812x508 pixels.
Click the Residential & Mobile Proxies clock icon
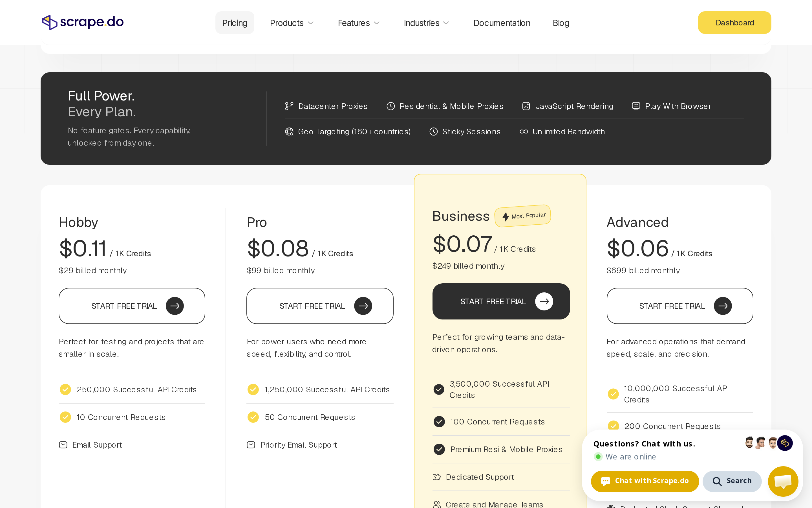(x=390, y=106)
